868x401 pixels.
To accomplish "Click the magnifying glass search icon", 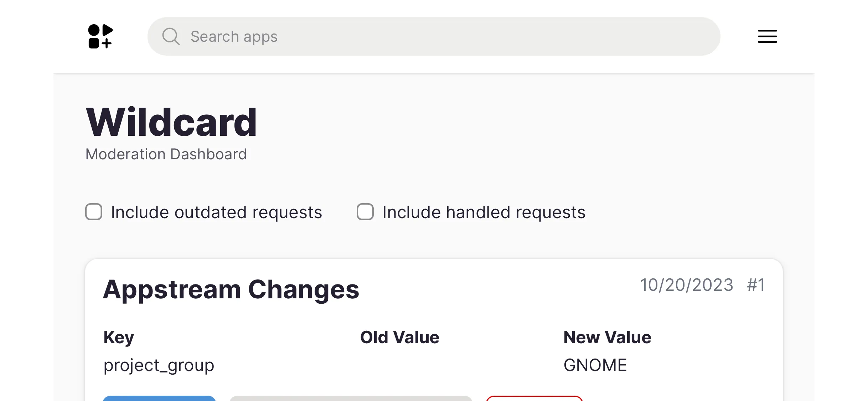I will coord(171,36).
